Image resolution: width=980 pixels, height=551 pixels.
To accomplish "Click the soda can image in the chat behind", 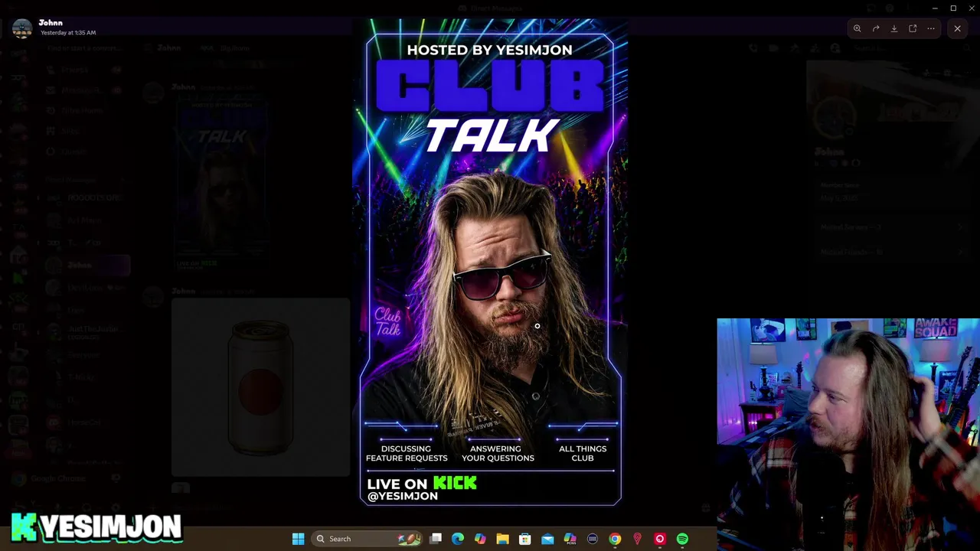I will pos(260,387).
